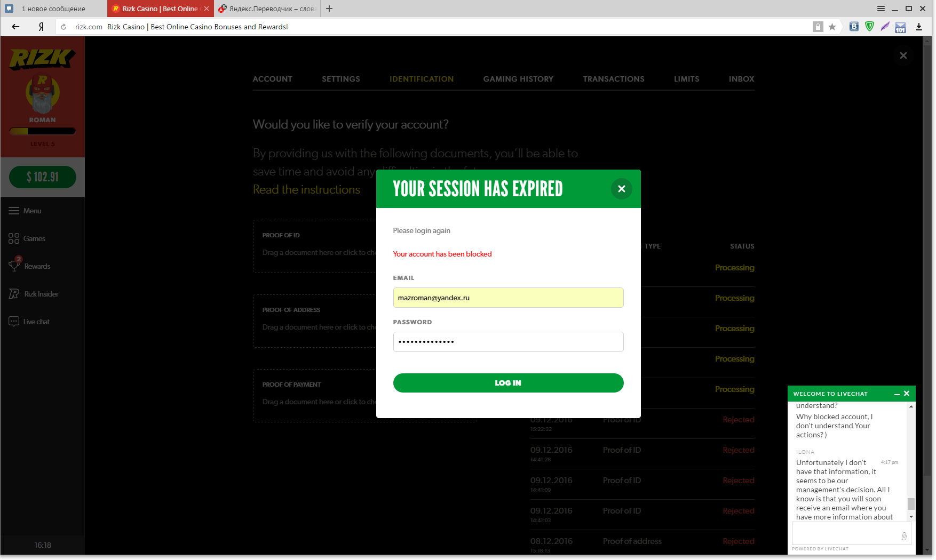Open the Inbox tab
This screenshot has height=560, width=936.
coord(742,79)
